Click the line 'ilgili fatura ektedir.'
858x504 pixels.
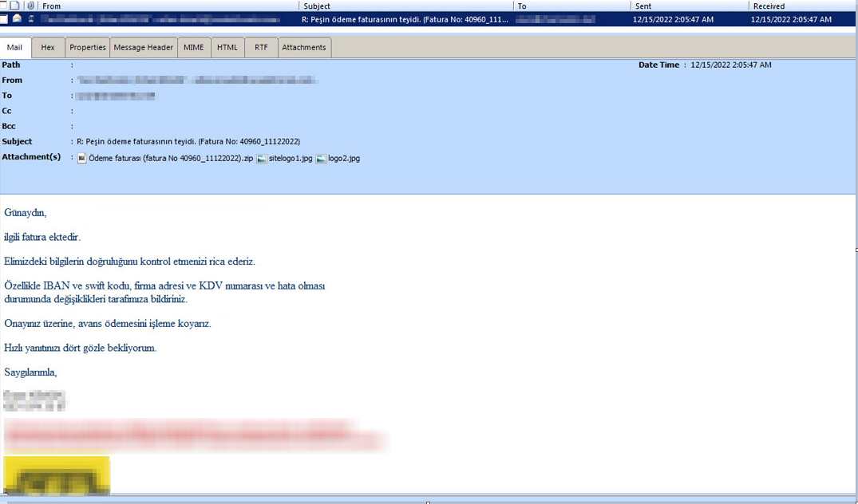[x=42, y=237]
